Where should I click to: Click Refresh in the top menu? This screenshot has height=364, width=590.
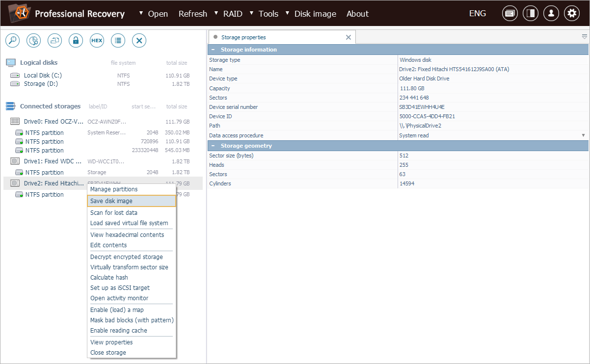(x=193, y=14)
